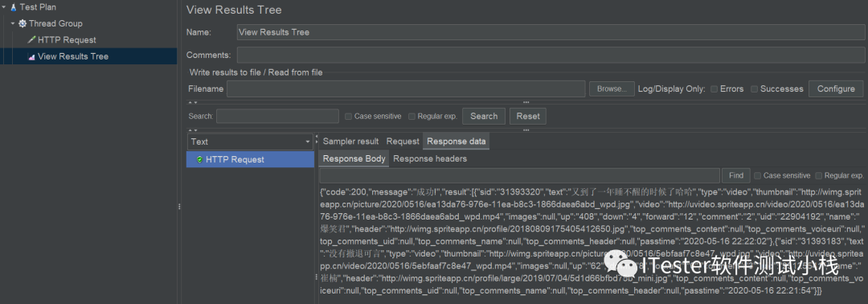Focus the Comments input field
Image resolution: width=868 pixels, height=304 pixels.
[550, 55]
